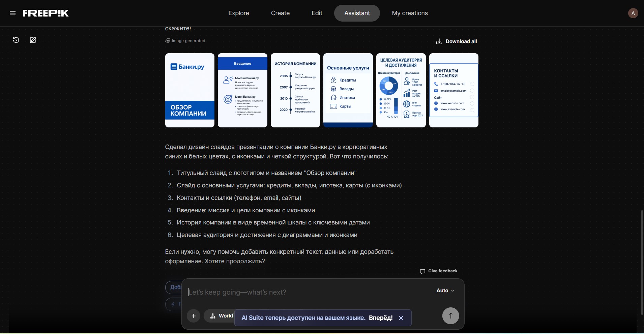
Task: Click the partially hidden Доба suggestion chip
Action: (x=174, y=287)
